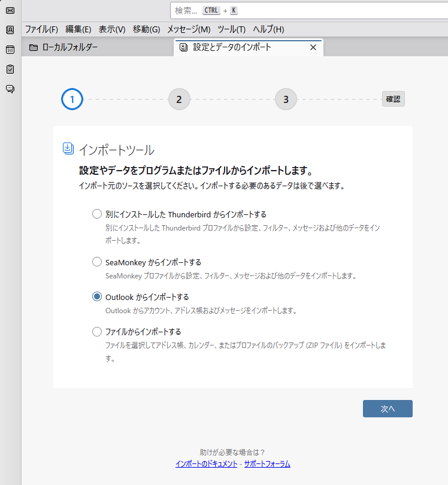Select 別にインストールした Thunderbird からインポートする option

click(x=97, y=214)
